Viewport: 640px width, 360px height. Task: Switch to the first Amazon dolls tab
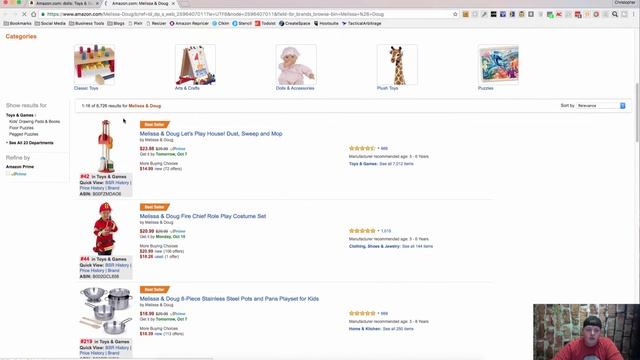point(64,4)
